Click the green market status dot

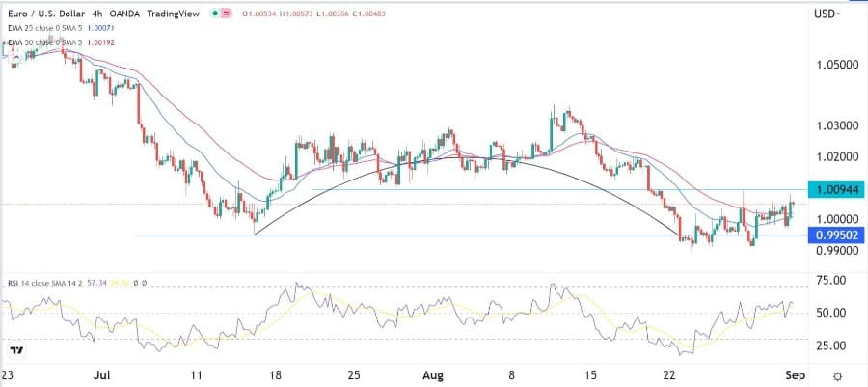[214, 14]
